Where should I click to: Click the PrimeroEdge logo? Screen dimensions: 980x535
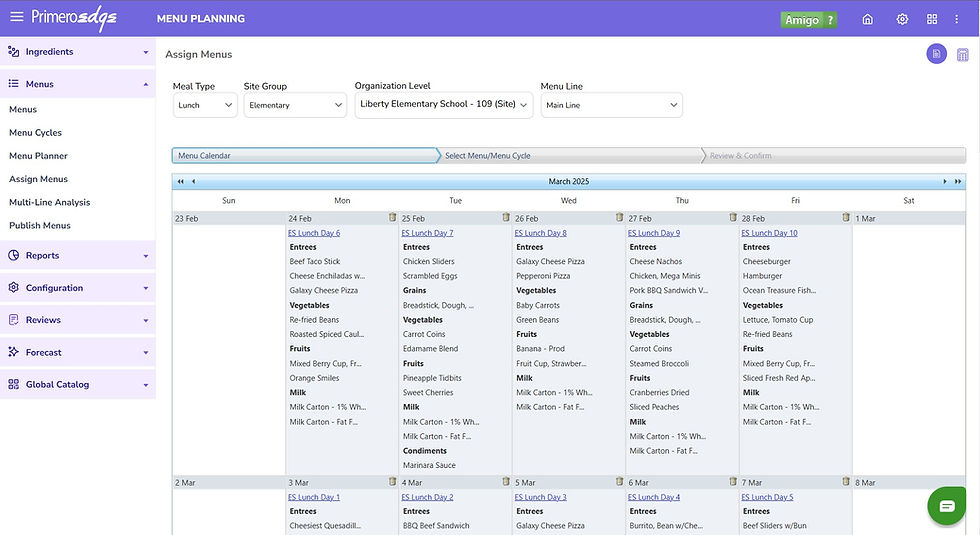coord(74,18)
